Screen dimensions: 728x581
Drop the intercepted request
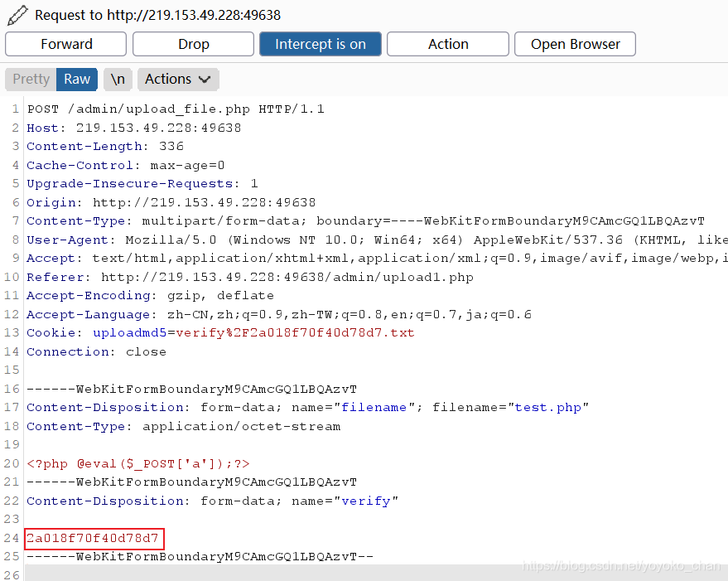pos(193,44)
